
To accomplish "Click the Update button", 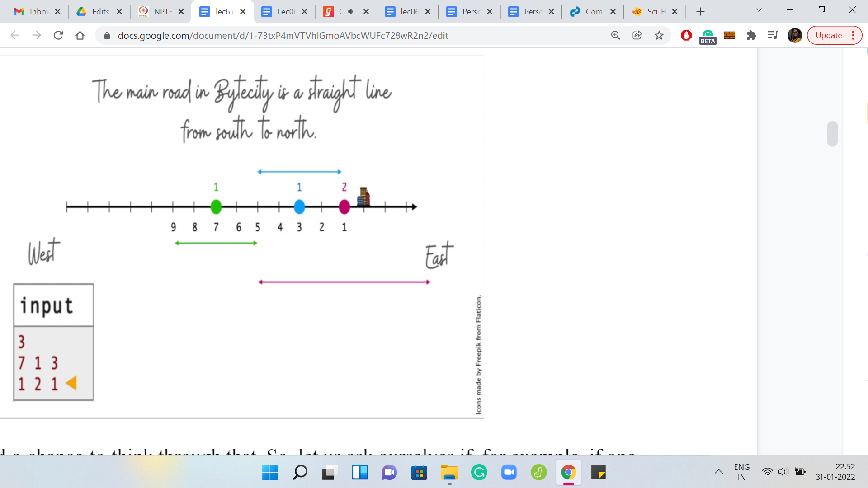I will pos(828,35).
